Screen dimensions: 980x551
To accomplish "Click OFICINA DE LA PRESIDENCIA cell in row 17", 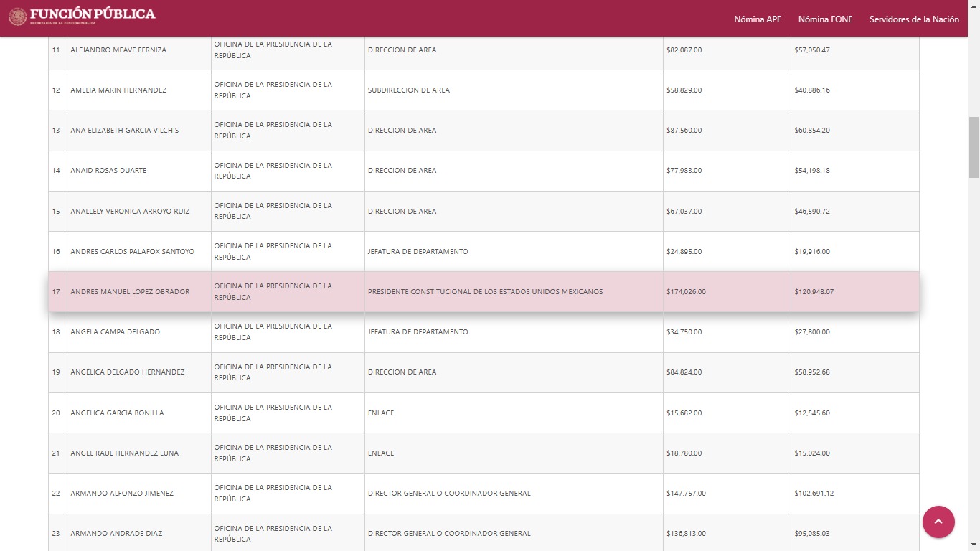I will 288,292.
